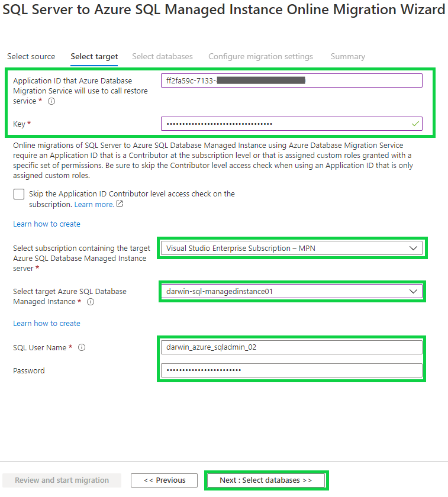This screenshot has width=448, height=497.
Task: Switch to Summary tab
Action: click(348, 56)
